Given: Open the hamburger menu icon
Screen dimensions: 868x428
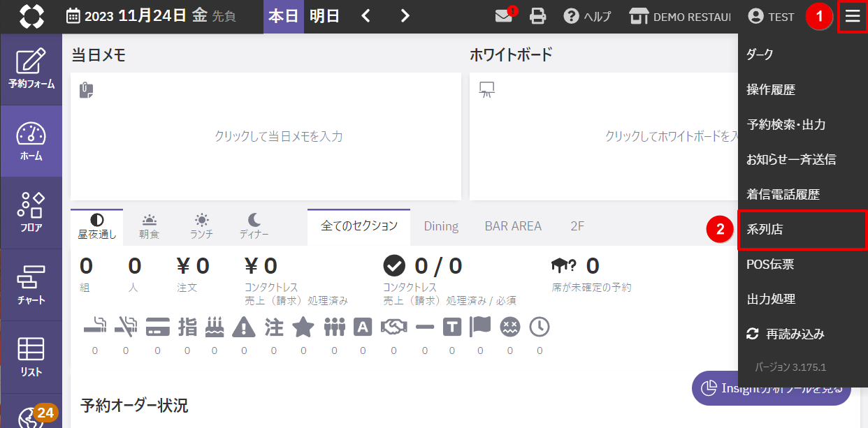Looking at the screenshot, I should (x=852, y=17).
